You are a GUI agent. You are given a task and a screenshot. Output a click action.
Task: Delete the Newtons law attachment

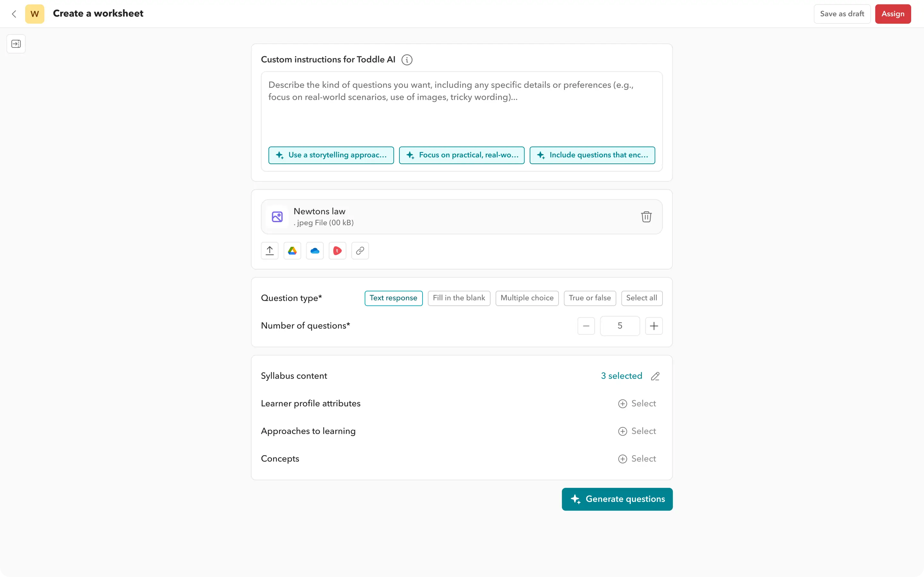point(646,216)
